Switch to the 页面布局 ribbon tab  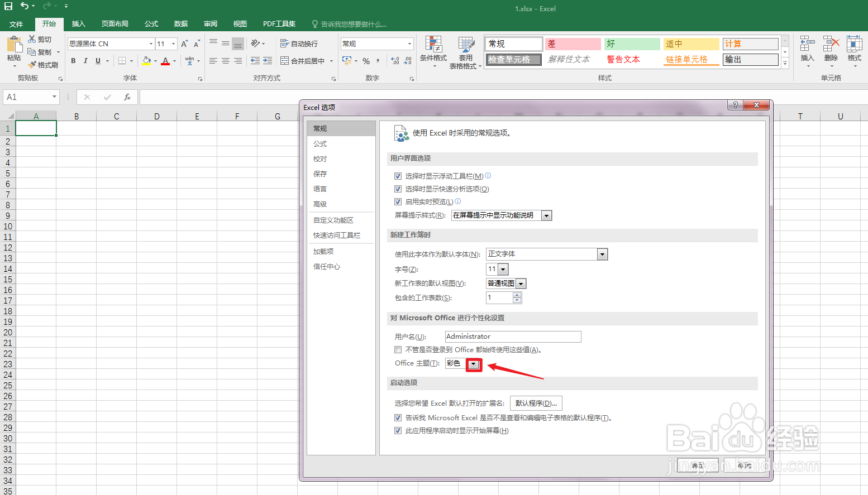pyautogui.click(x=115, y=24)
